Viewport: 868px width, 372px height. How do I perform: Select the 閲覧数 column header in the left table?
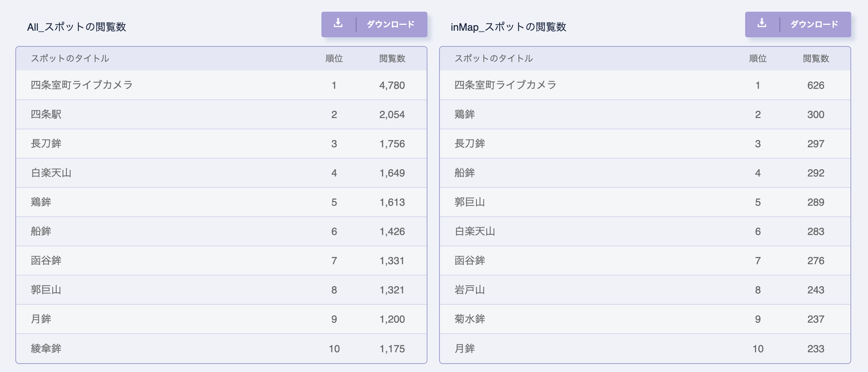point(391,58)
